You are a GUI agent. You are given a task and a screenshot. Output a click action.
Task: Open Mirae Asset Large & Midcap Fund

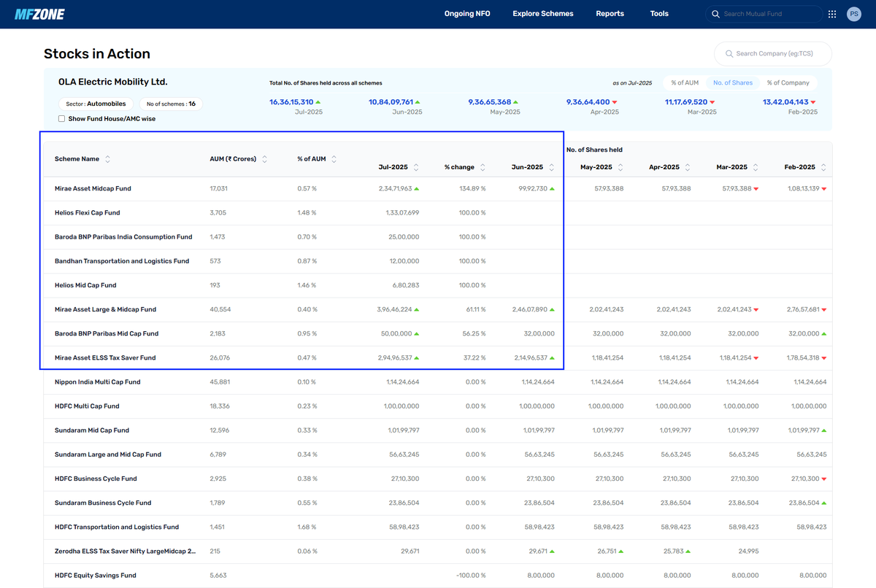(x=105, y=309)
